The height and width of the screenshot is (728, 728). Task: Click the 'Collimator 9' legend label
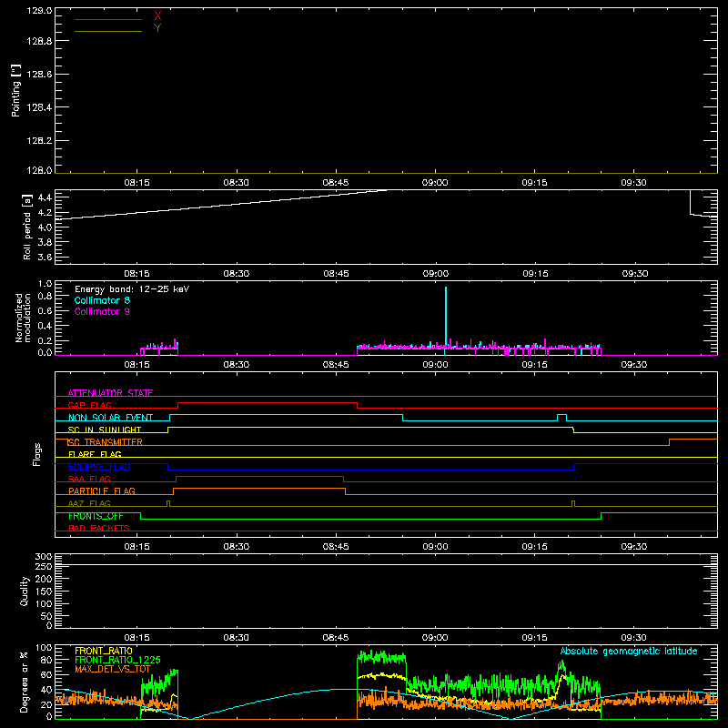(102, 311)
